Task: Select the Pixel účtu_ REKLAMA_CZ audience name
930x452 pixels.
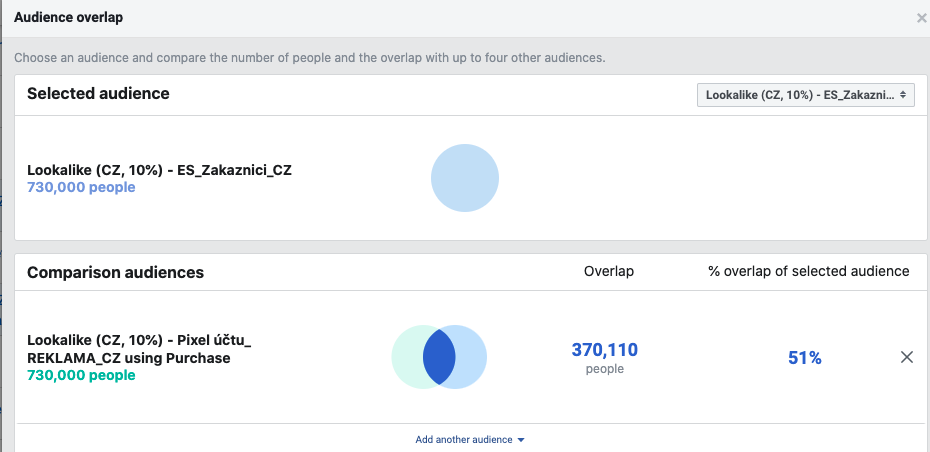Action: pyautogui.click(x=139, y=349)
